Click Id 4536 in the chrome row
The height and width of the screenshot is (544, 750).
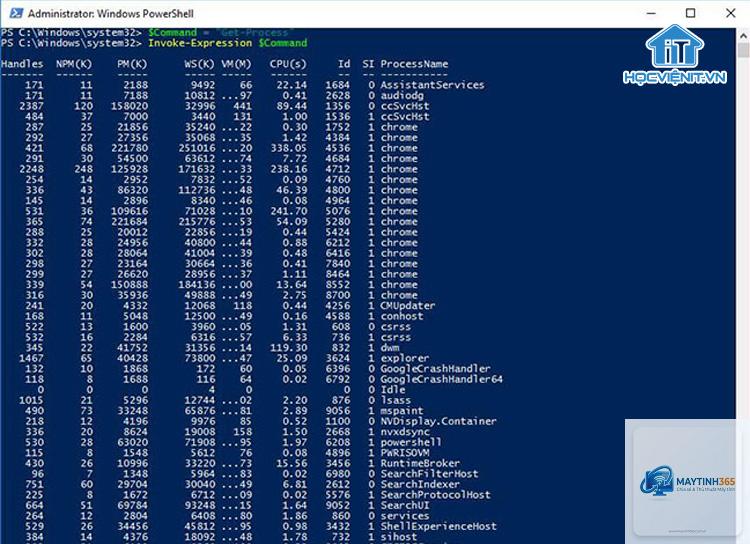click(x=338, y=148)
